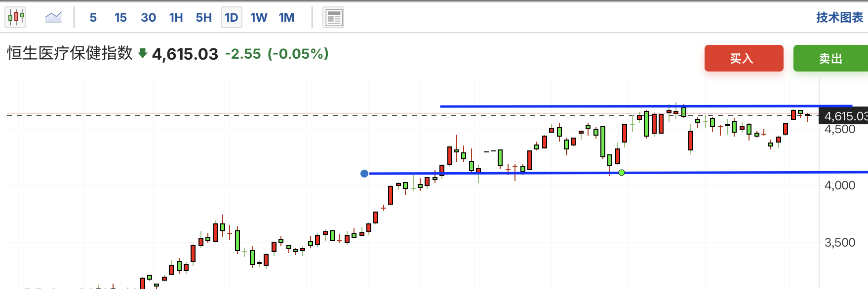The image size is (868, 289).
Task: Click the green down arrow indicator
Action: (x=143, y=53)
